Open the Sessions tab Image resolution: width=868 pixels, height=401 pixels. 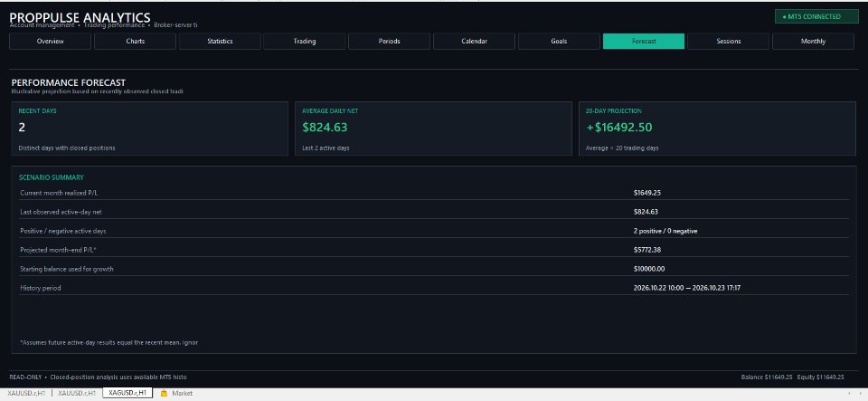point(728,41)
